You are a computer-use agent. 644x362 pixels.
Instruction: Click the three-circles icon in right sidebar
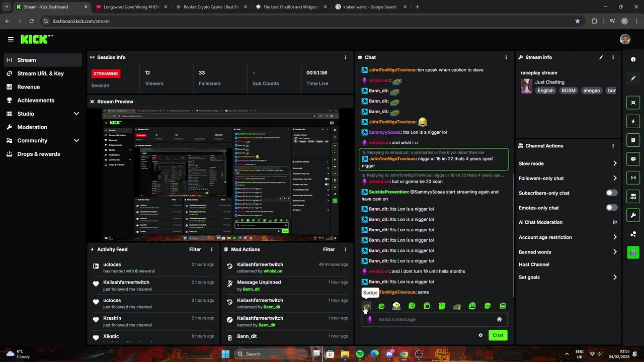point(633,234)
